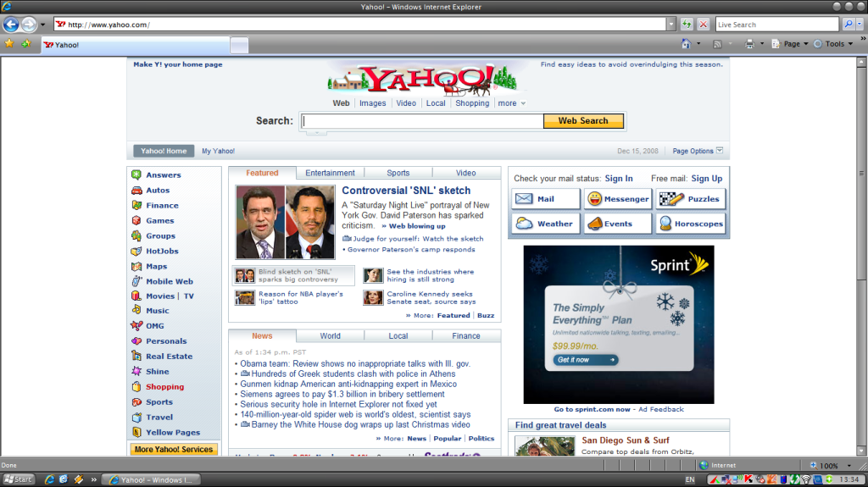Click the Horoscopes crystal ball icon
Image resolution: width=868 pixels, height=487 pixels.
pos(665,224)
